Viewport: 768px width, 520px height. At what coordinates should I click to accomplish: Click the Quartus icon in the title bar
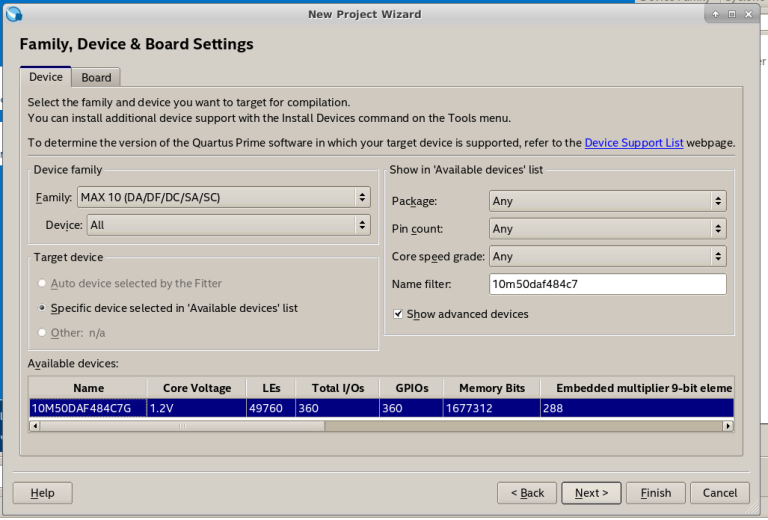(x=11, y=14)
